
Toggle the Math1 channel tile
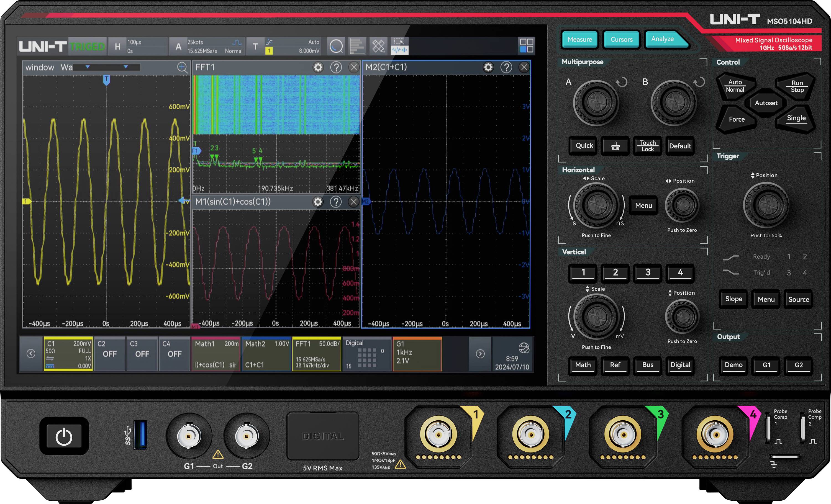pos(216,354)
